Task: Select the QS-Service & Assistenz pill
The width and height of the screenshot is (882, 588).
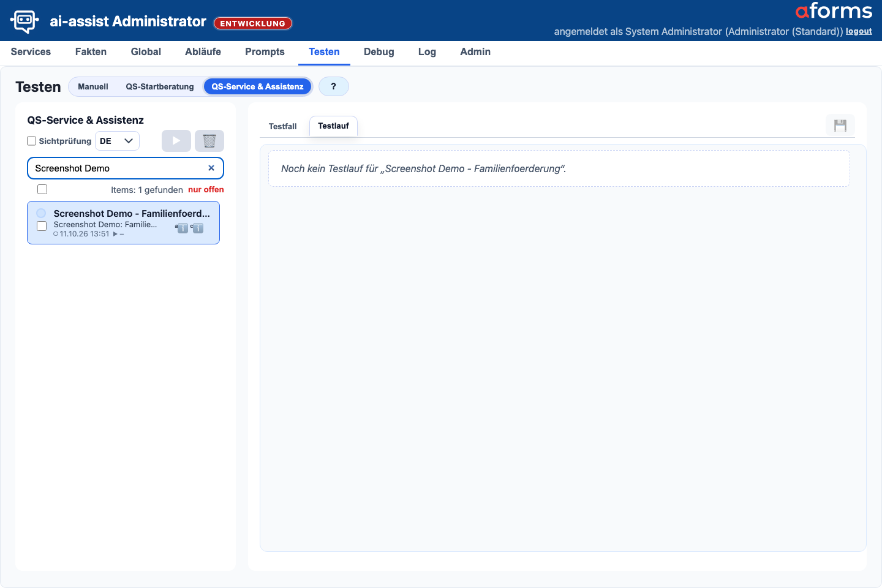Action: (x=258, y=86)
